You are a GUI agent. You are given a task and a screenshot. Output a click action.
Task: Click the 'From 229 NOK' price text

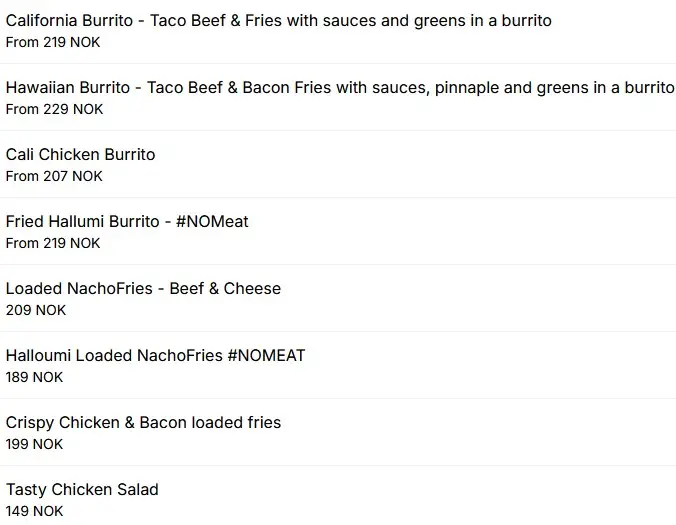pyautogui.click(x=54, y=109)
